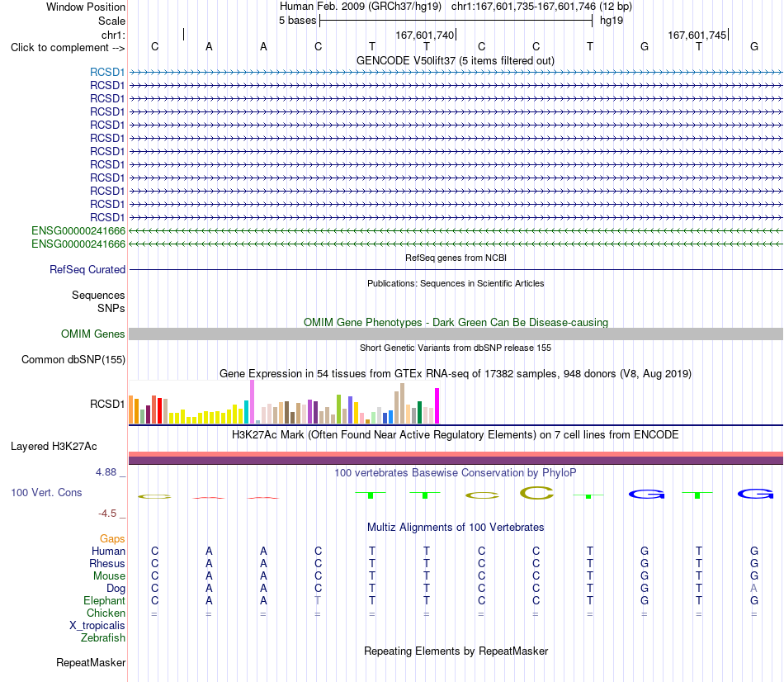
Task: Click the gray OMIM Genes bar
Action: tap(456, 334)
